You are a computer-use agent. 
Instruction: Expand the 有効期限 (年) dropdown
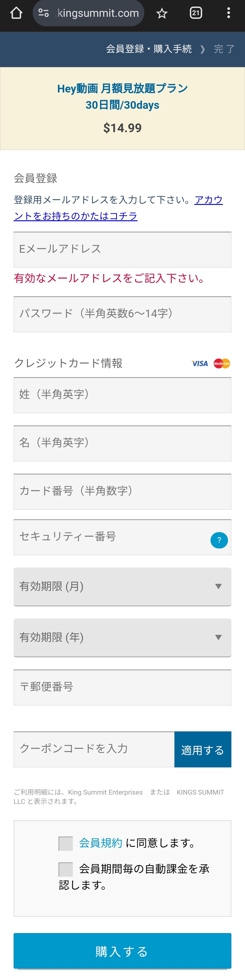pyautogui.click(x=122, y=637)
